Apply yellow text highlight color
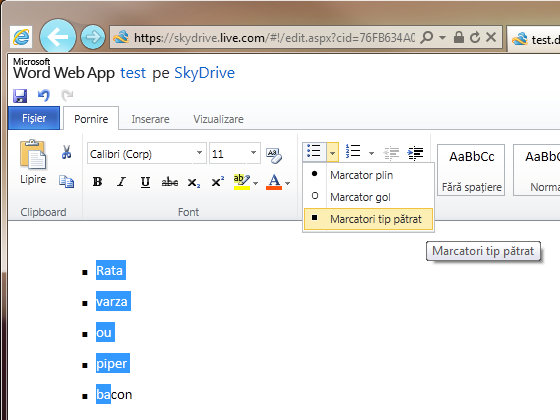Screen dimensions: 560x420 [x=241, y=182]
